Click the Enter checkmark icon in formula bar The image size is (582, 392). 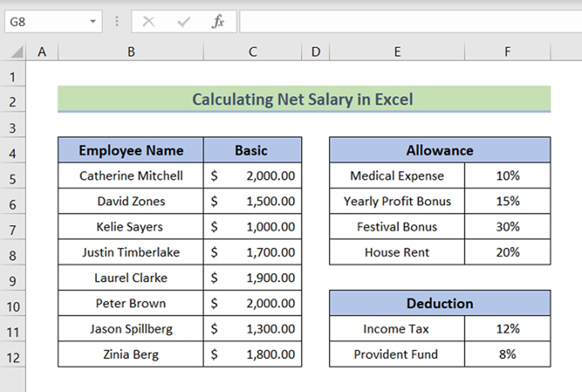(x=183, y=21)
